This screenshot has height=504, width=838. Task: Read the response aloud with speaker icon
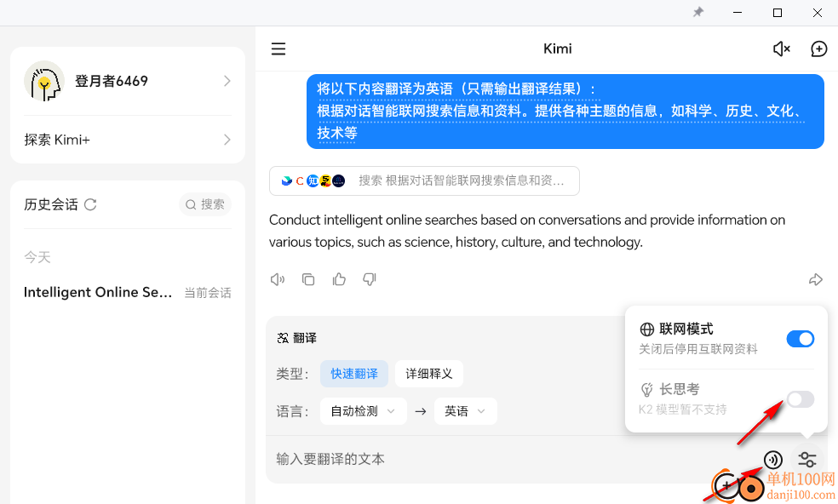coord(278,279)
